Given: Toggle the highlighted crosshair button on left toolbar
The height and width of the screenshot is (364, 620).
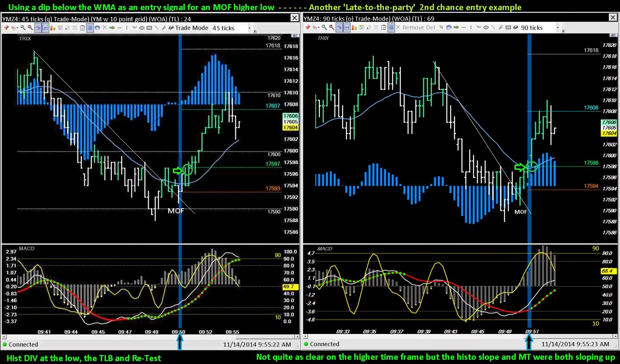Looking at the screenshot, I should pyautogui.click(x=37, y=28).
